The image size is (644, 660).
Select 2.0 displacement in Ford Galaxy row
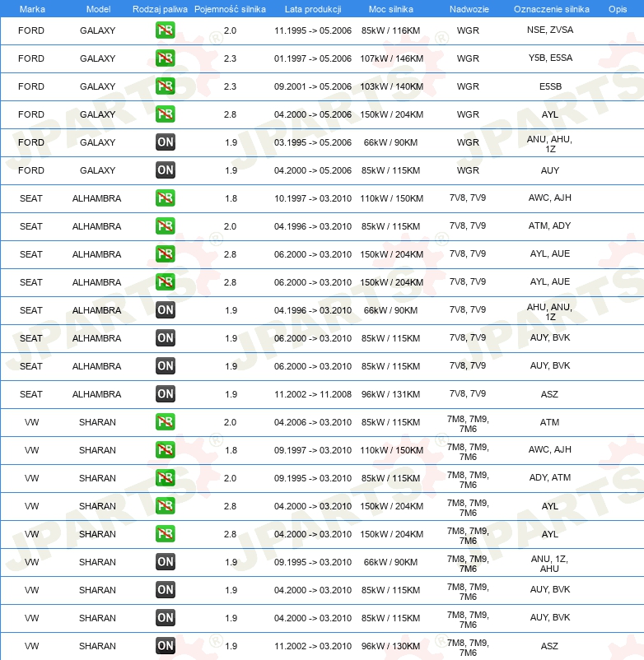(230, 30)
